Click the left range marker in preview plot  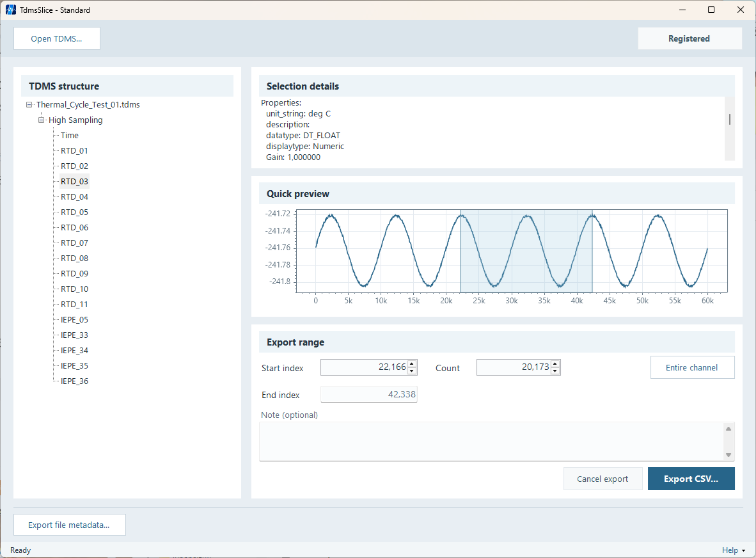tap(461, 251)
